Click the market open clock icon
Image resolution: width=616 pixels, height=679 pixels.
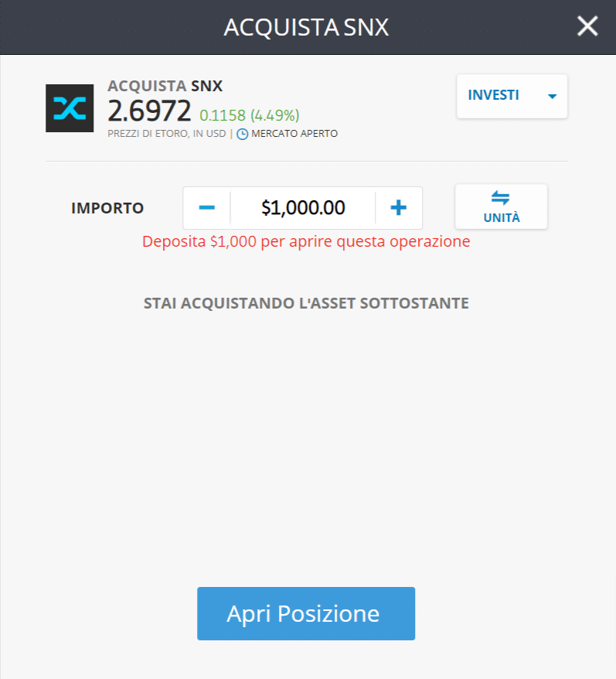pos(243,134)
